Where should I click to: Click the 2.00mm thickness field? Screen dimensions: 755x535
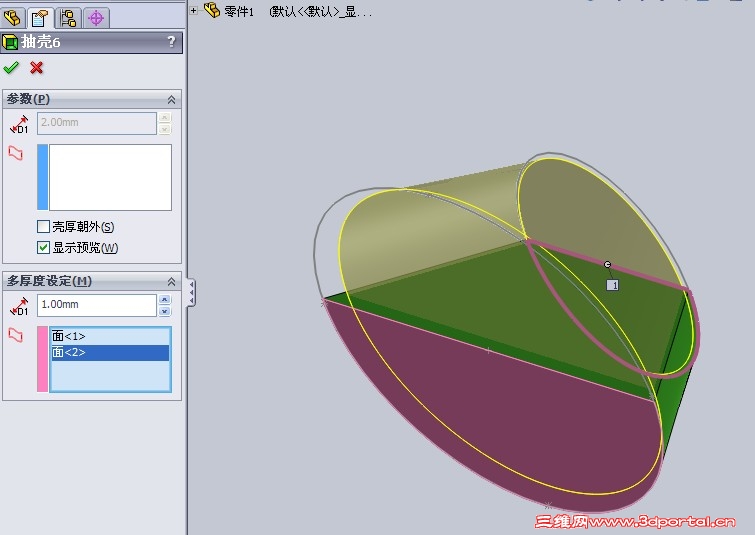click(x=97, y=123)
